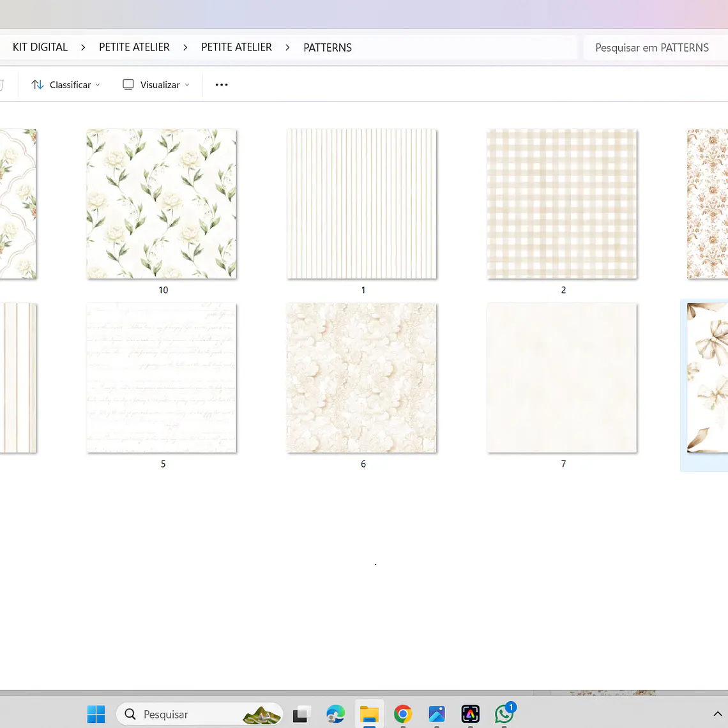728x728 pixels.
Task: Open the Classificar (Sort) icon with arrows
Action: click(x=37, y=84)
